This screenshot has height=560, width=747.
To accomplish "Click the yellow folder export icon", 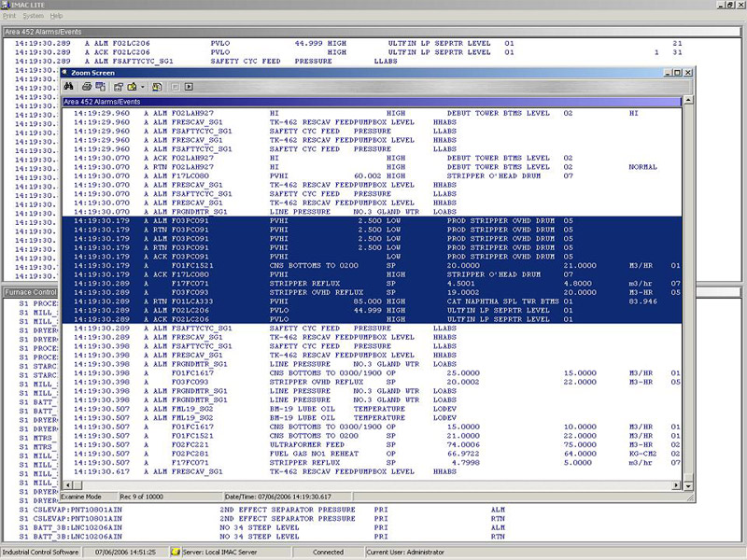I will coord(133,86).
